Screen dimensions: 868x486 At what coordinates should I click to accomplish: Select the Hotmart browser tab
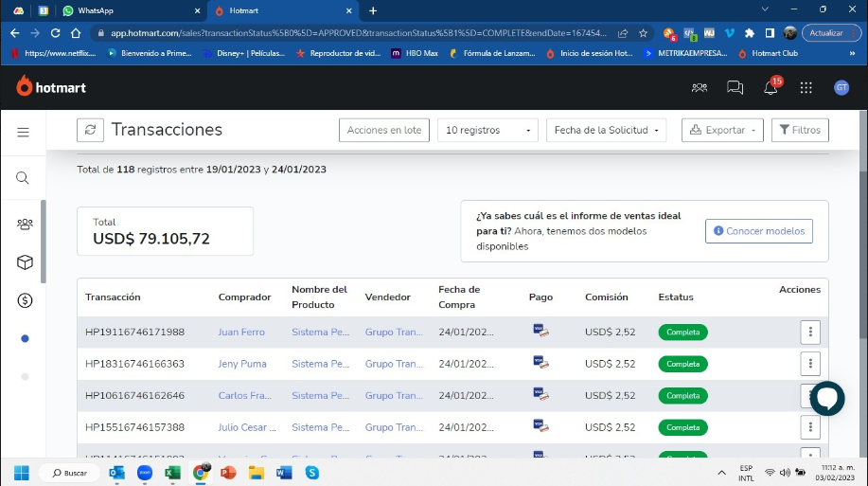click(x=283, y=10)
